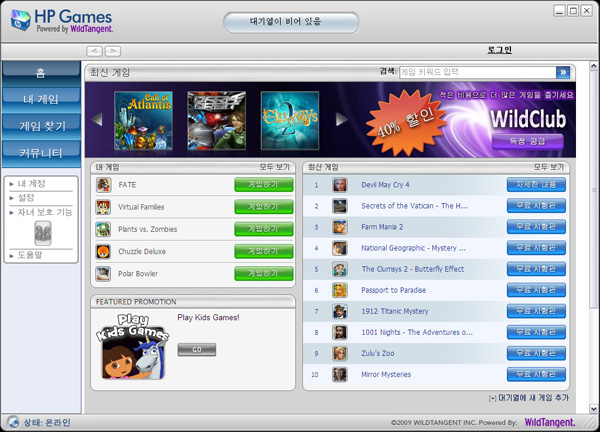Click the game keyword search field
Viewport: 600px width, 432px height.
[x=478, y=72]
